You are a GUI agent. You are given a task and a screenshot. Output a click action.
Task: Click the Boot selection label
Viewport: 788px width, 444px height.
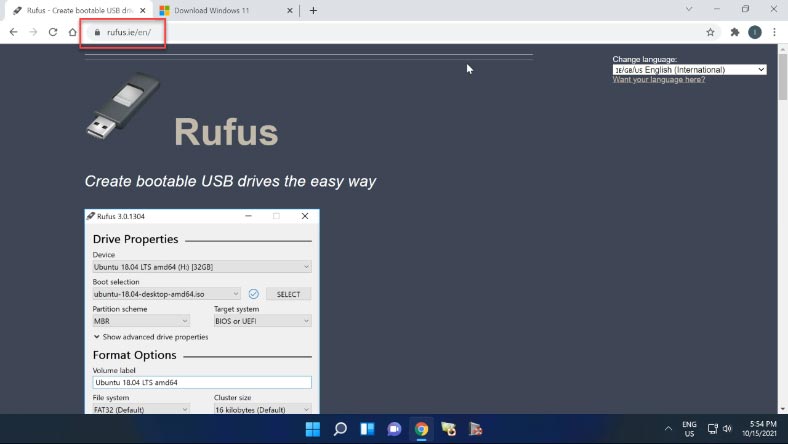point(116,282)
